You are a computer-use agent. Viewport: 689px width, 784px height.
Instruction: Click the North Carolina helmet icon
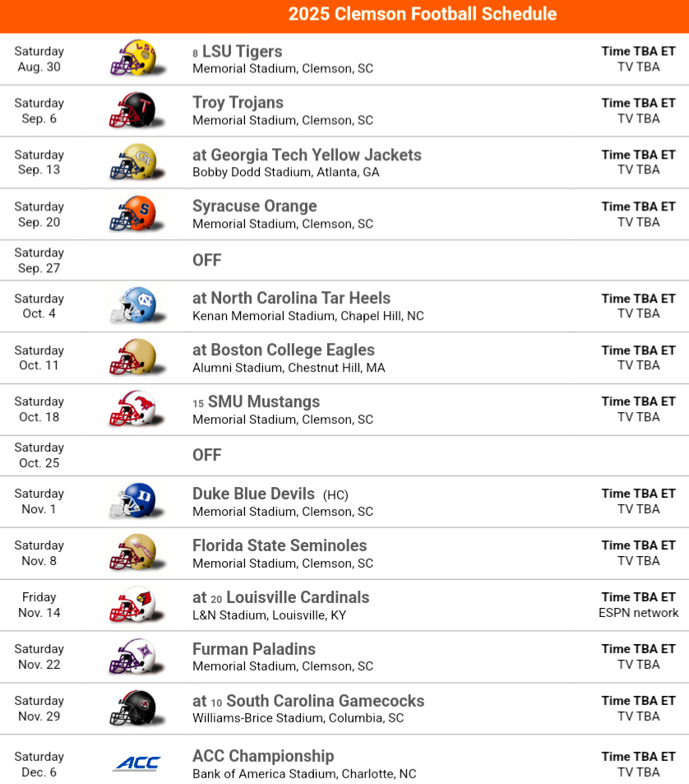click(x=133, y=306)
